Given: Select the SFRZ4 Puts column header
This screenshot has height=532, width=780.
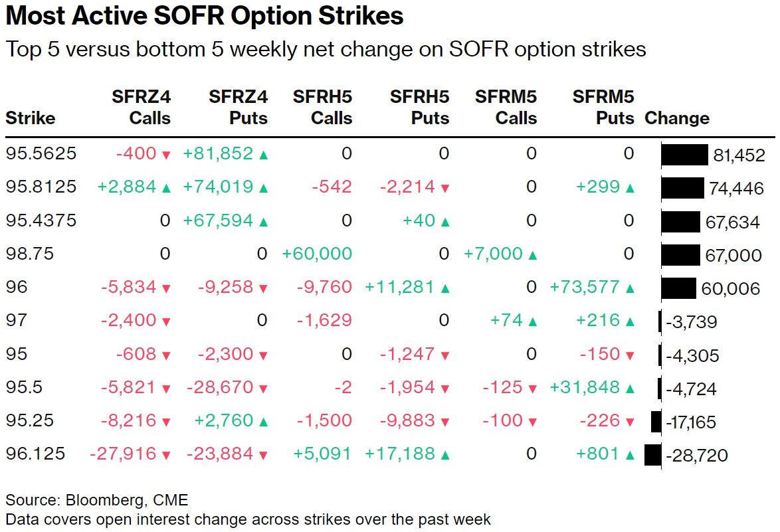Looking at the screenshot, I should click(238, 108).
